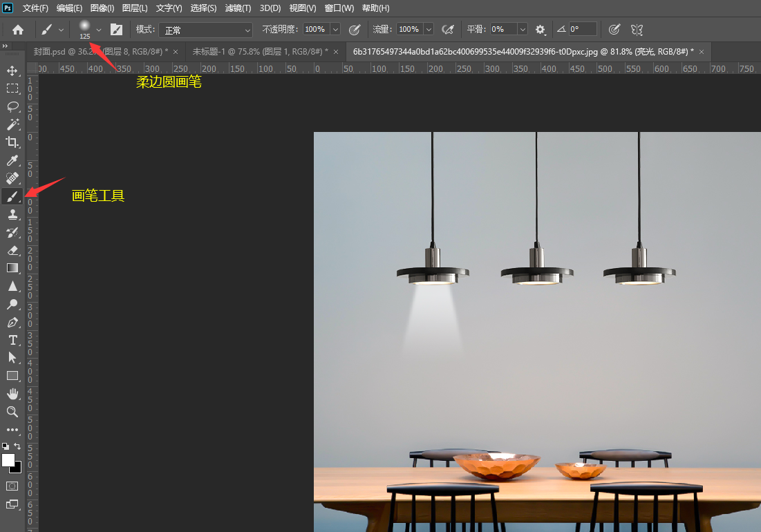Open the 流量 flow slider dropdown

pyautogui.click(x=429, y=30)
